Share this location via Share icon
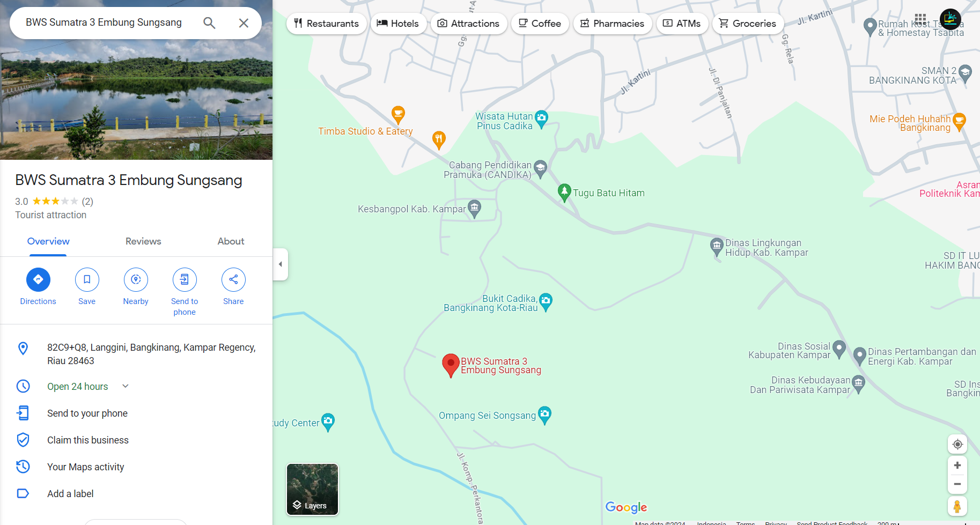The width and height of the screenshot is (980, 525). point(233,279)
